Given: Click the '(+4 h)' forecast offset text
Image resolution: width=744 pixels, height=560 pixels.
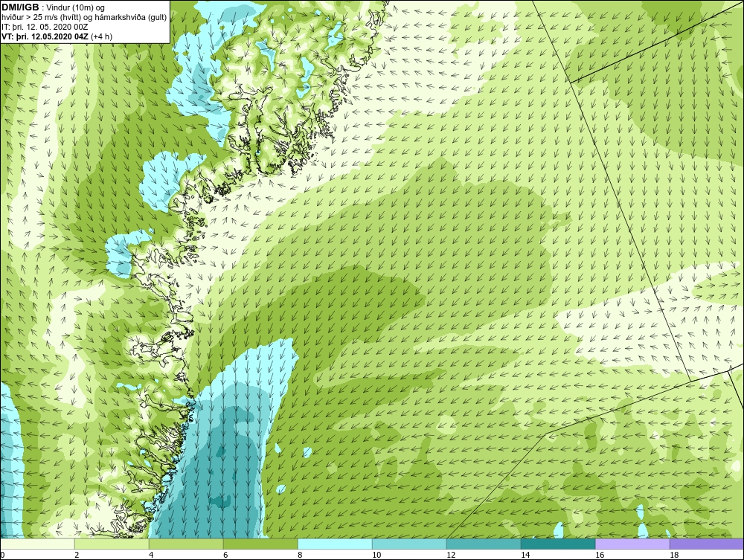Looking at the screenshot, I should click(101, 36).
